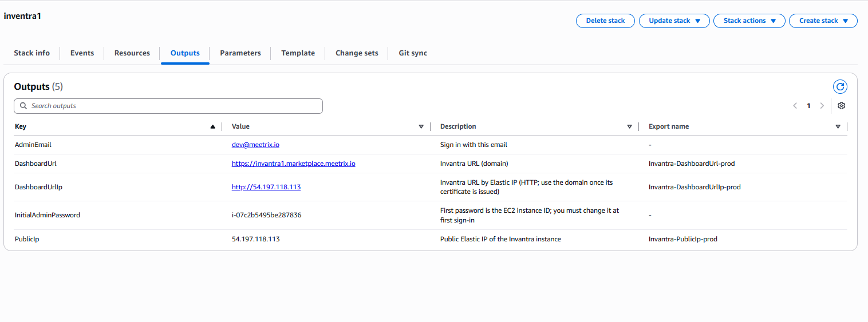Click Invantra-DashboardUrl-prod export name
The height and width of the screenshot is (322, 868).
pos(692,164)
